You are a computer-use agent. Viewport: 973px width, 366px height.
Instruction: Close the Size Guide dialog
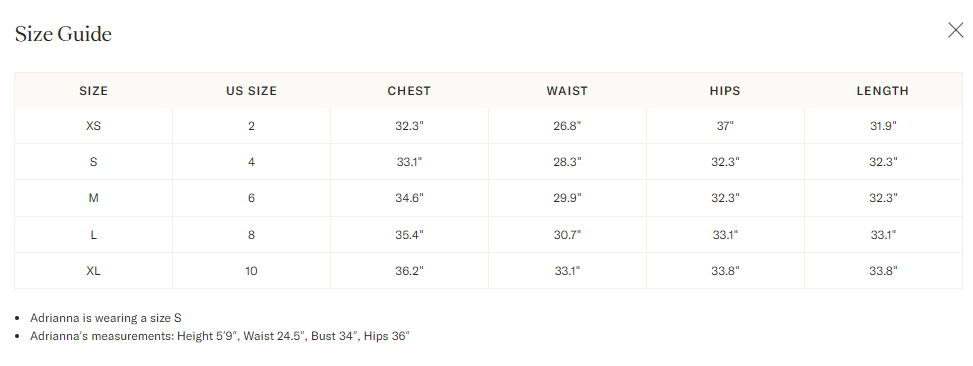click(956, 30)
